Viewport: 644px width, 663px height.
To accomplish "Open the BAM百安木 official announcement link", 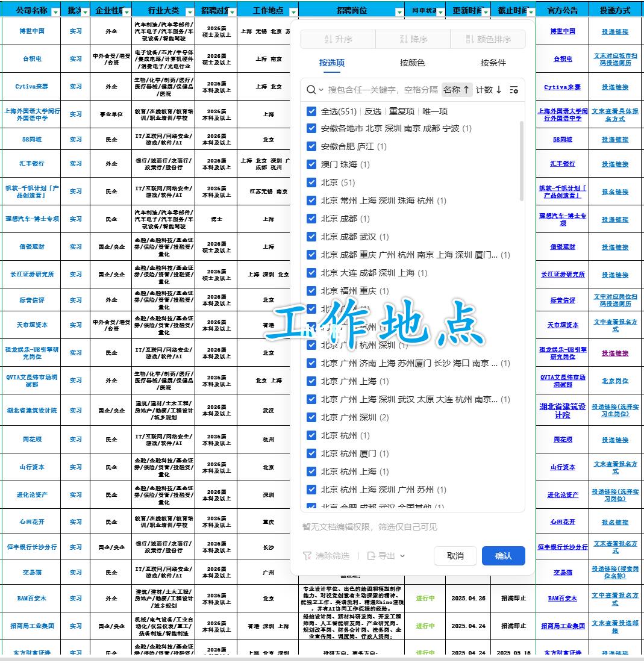I will [x=562, y=599].
